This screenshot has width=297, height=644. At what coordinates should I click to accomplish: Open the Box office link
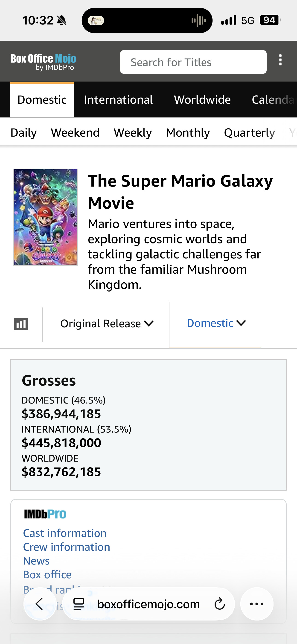47,574
